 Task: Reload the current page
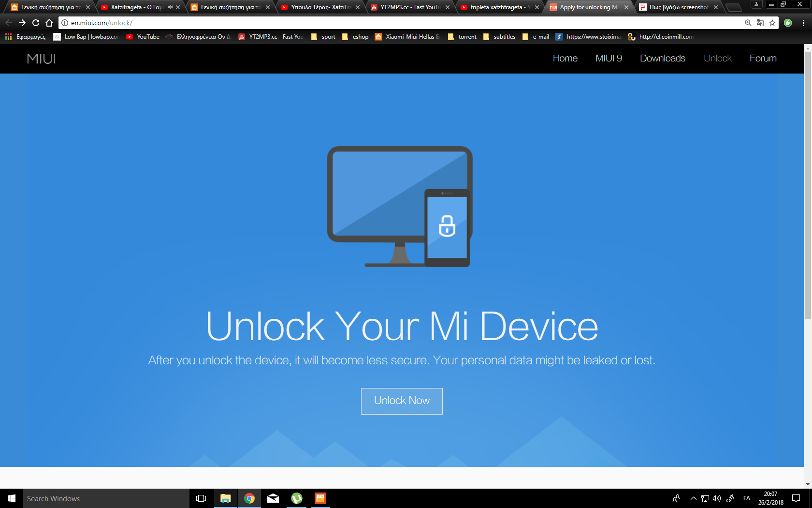click(36, 23)
